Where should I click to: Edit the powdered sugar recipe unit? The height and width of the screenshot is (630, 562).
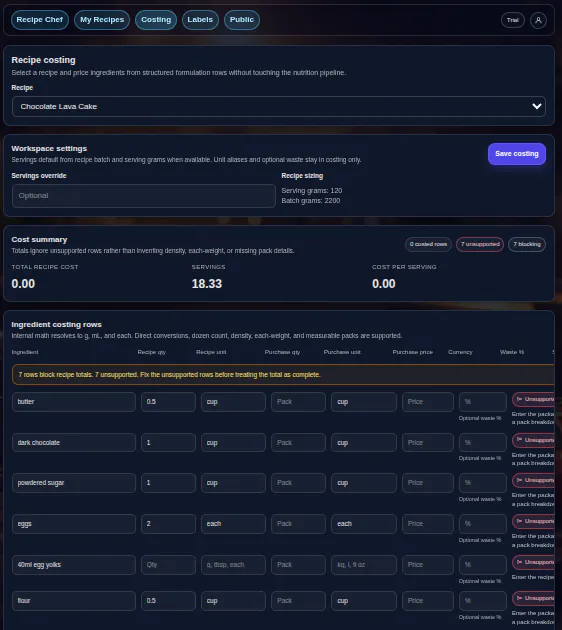click(x=233, y=483)
